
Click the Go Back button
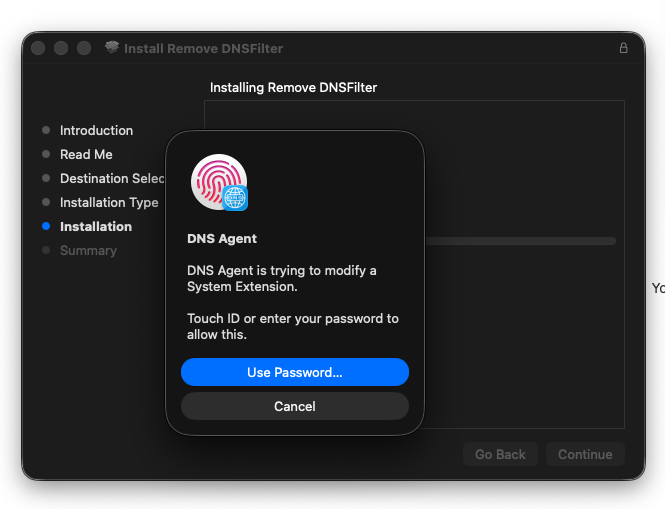tap(500, 454)
